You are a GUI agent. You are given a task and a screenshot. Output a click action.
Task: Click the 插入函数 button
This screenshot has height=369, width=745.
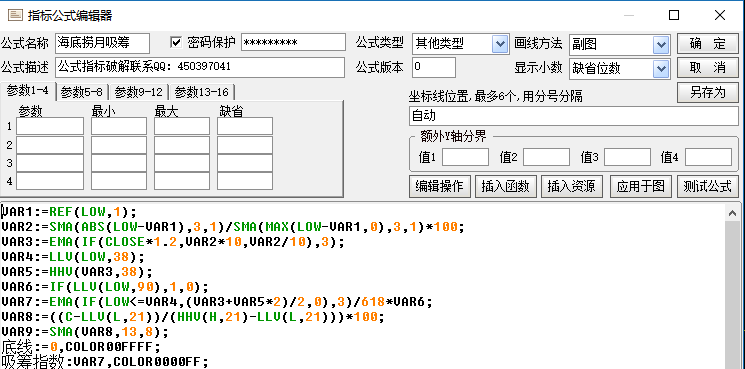(506, 186)
